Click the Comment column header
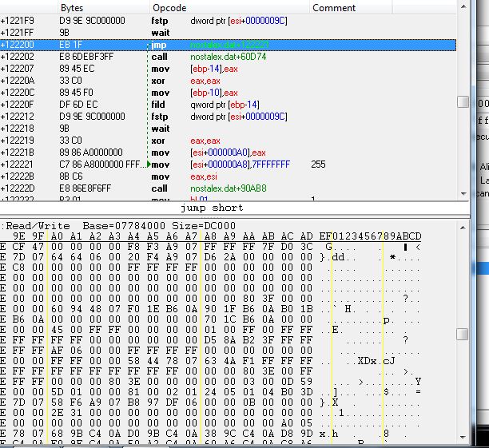The width and height of the screenshot is (489, 448). tap(334, 7)
